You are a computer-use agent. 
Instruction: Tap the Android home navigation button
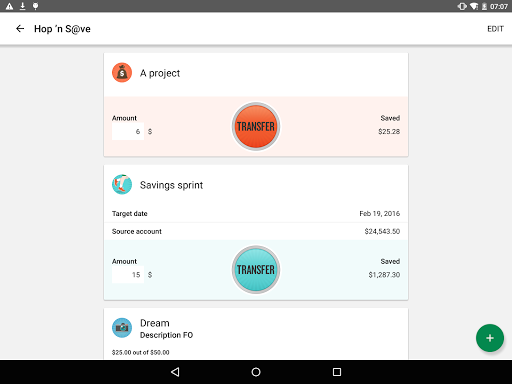pyautogui.click(x=256, y=372)
